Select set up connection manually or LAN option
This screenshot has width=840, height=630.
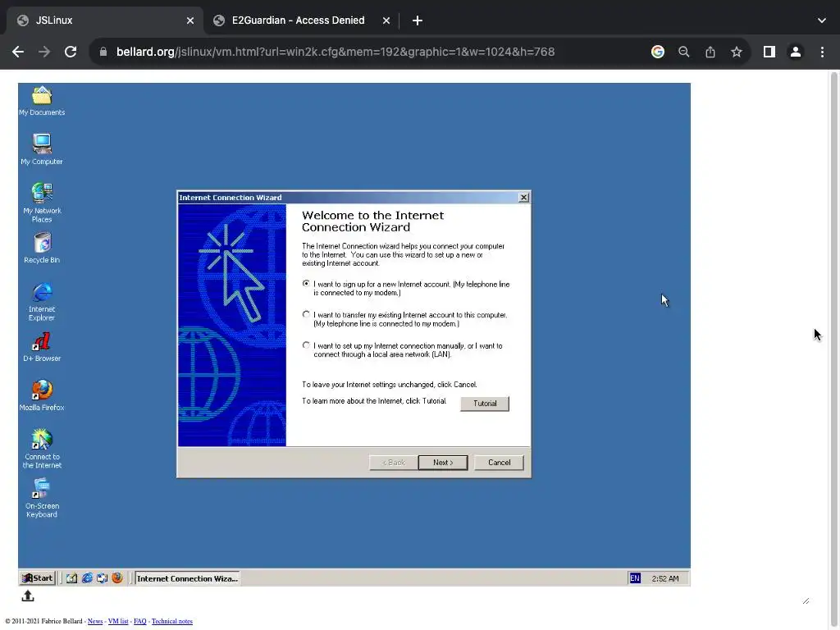(306, 345)
